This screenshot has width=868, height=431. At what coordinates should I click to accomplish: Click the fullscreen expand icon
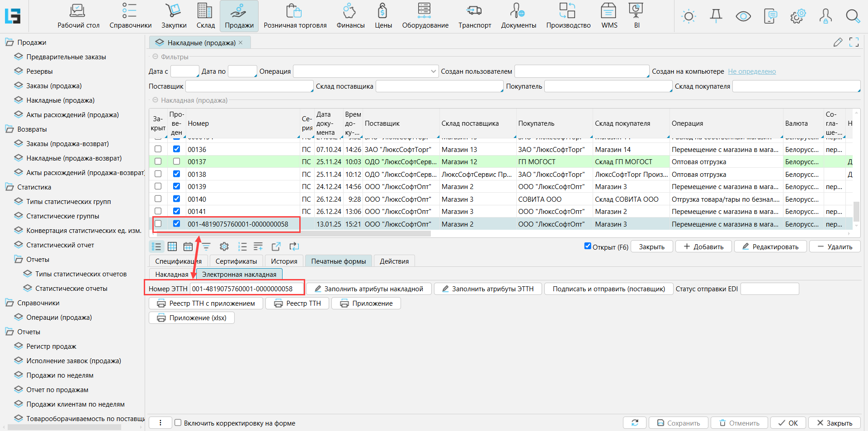(854, 43)
